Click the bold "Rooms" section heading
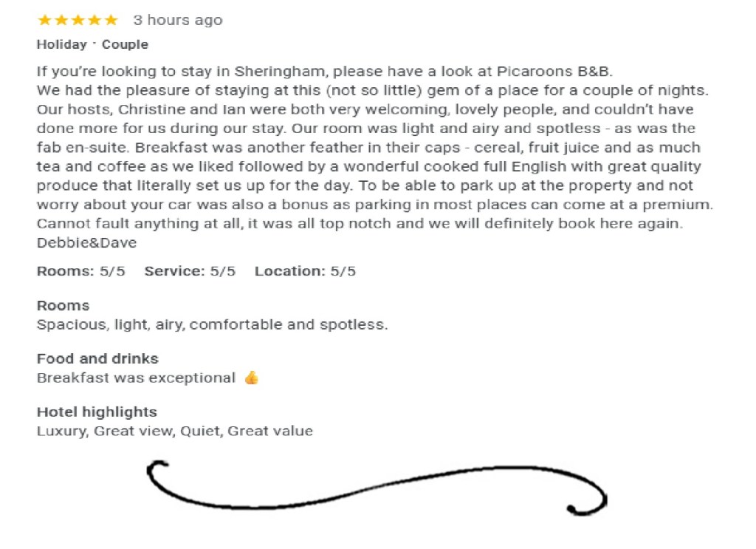 click(x=63, y=305)
